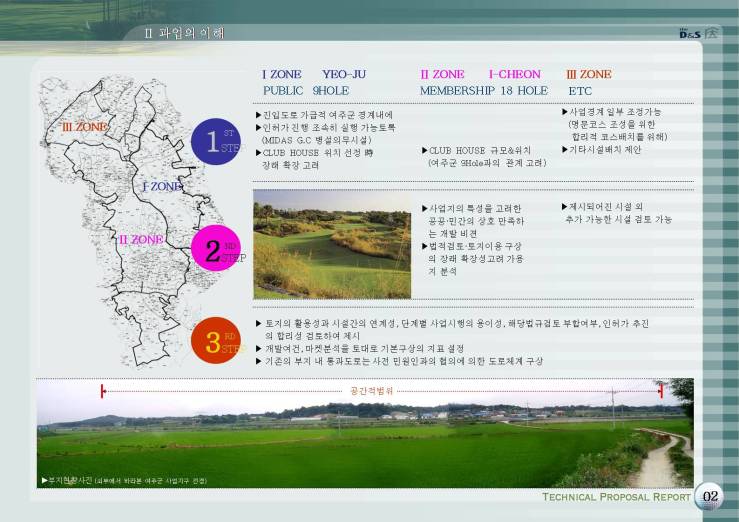Image resolution: width=739 pixels, height=522 pixels.
Task: Select the I ZONE YEO-JU heading
Action: (x=313, y=75)
